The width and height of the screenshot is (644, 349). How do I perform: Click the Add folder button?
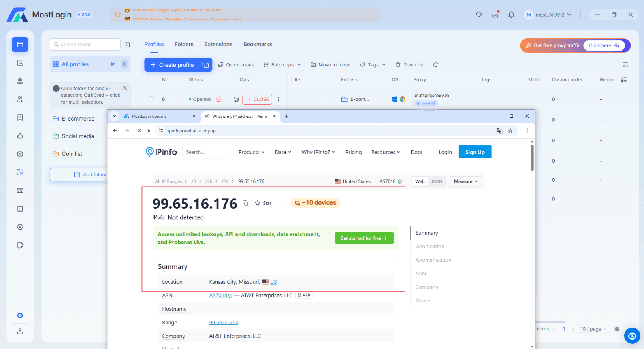click(79, 175)
